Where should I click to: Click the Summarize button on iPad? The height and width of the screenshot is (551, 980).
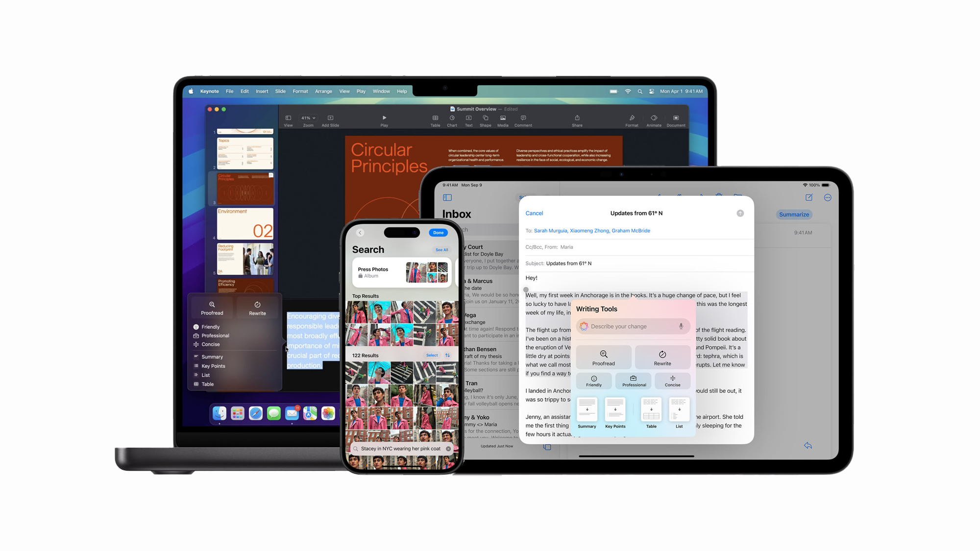(x=793, y=214)
